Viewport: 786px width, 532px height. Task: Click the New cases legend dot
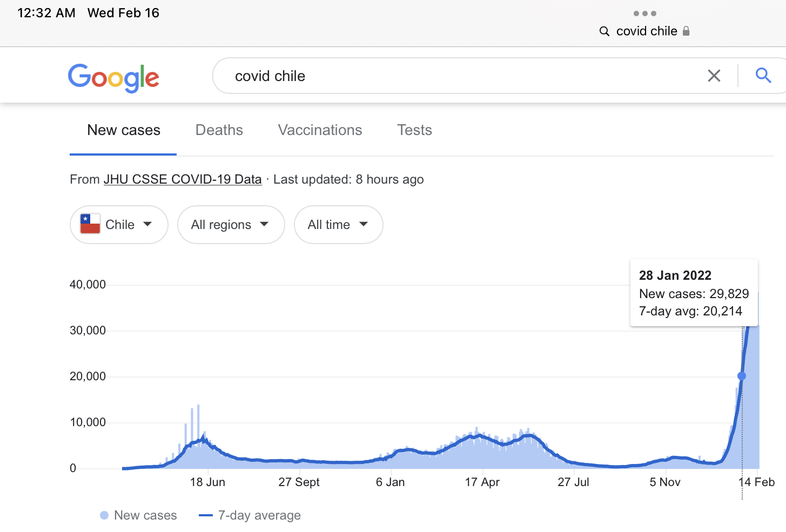point(104,515)
